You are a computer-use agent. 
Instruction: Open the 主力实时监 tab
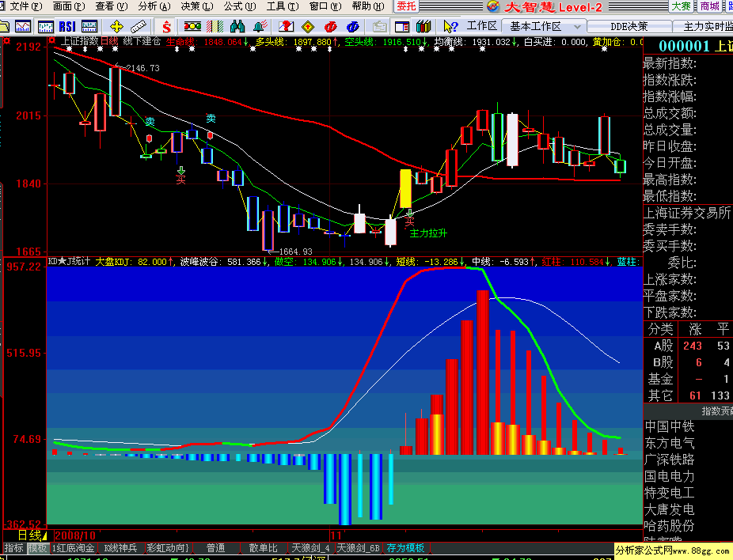point(704,27)
